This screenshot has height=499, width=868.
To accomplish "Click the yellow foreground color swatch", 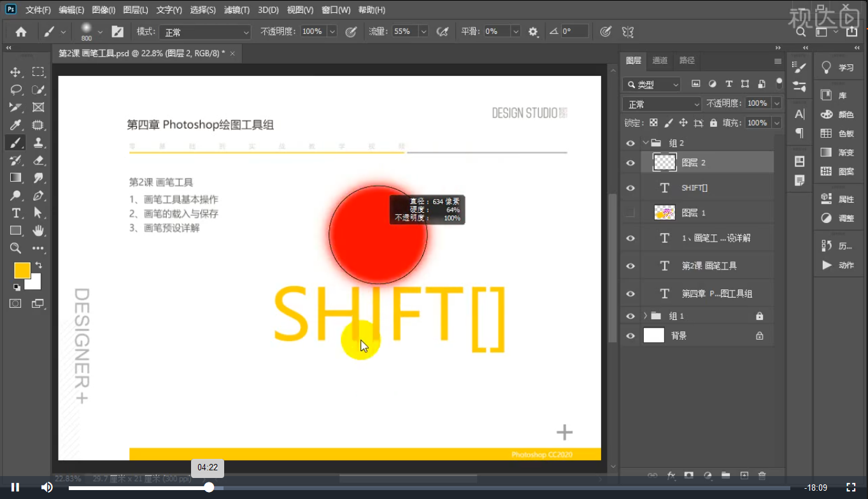I will [22, 270].
